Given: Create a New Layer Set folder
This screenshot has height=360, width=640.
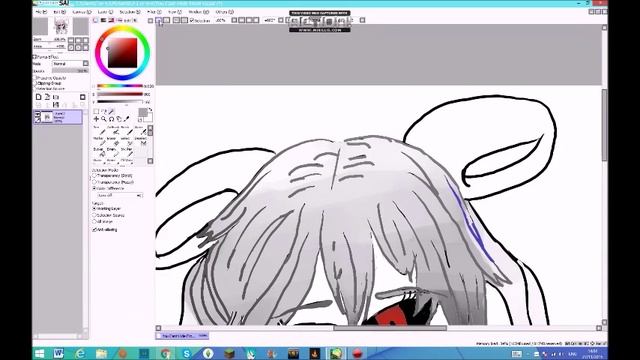Looking at the screenshot, I should click(x=56, y=97).
